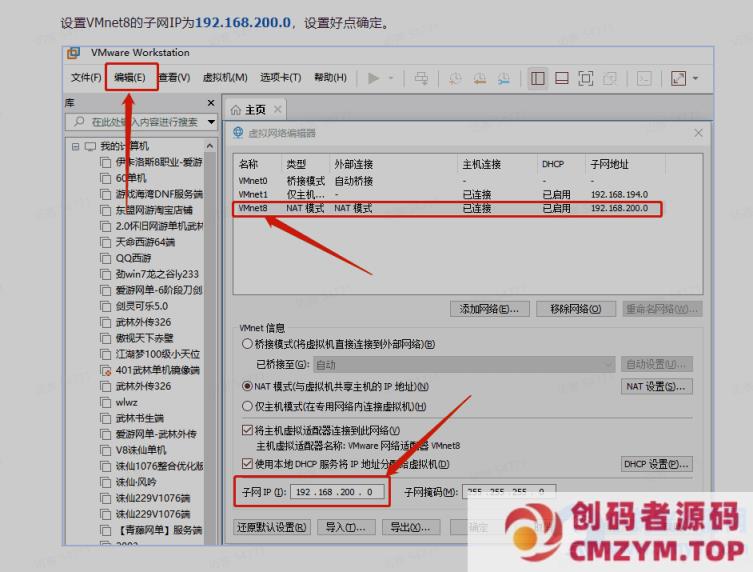The image size is (753, 572).
Task: Close the 虚拟网络编辑器 dialog
Action: pyautogui.click(x=698, y=133)
